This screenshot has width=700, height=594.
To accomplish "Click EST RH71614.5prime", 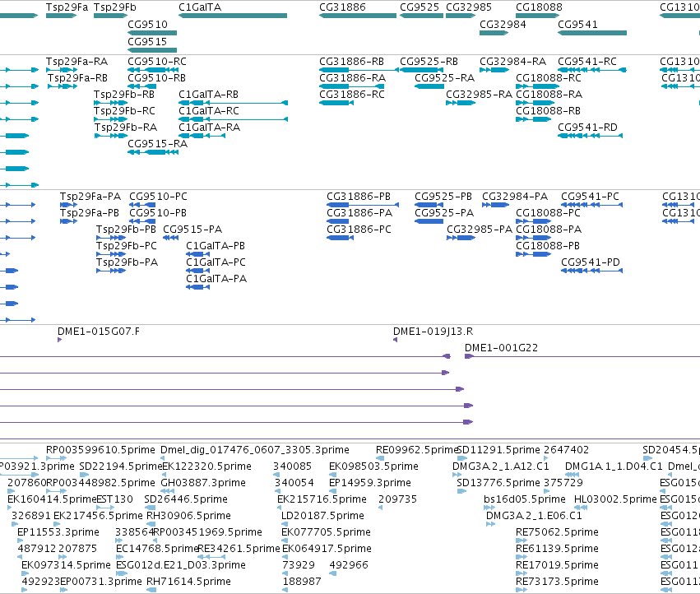I will (x=151, y=590).
